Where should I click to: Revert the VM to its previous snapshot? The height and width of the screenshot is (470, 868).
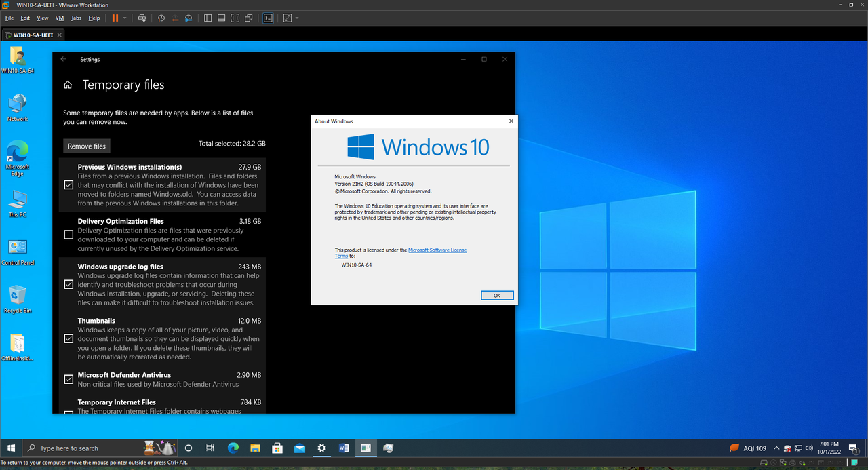tap(175, 18)
